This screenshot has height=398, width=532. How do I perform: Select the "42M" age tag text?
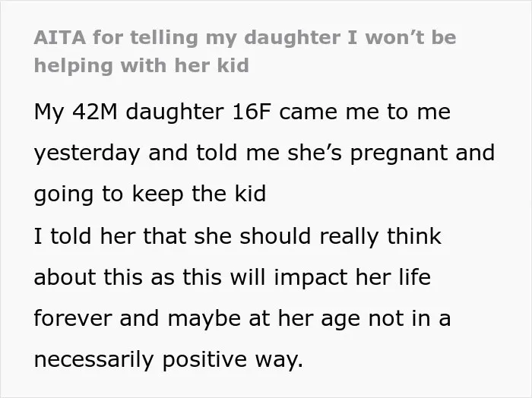[95, 112]
